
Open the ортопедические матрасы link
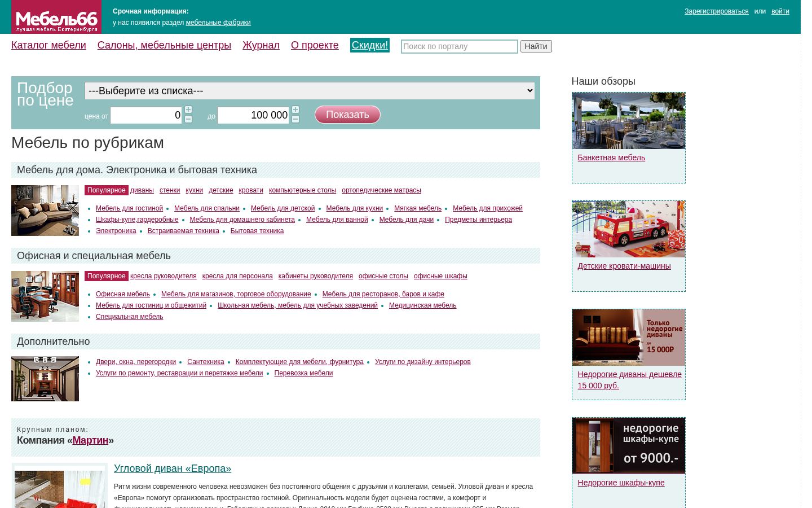click(381, 190)
